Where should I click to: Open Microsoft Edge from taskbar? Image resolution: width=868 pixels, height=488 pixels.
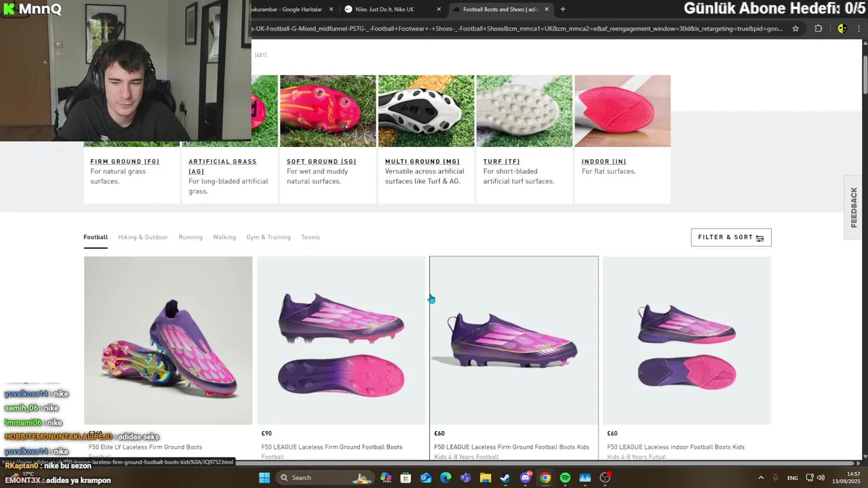[446, 478]
